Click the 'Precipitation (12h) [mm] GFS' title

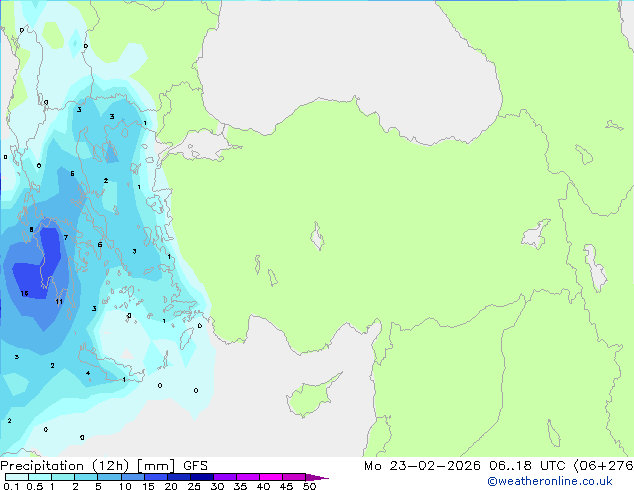click(104, 466)
